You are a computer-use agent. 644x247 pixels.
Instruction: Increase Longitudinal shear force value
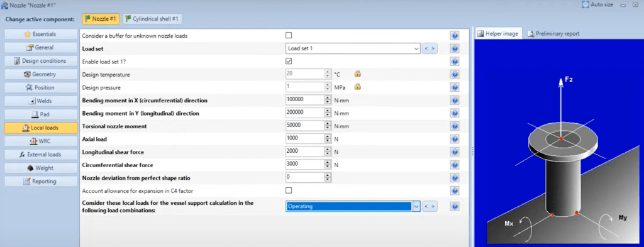pyautogui.click(x=328, y=150)
